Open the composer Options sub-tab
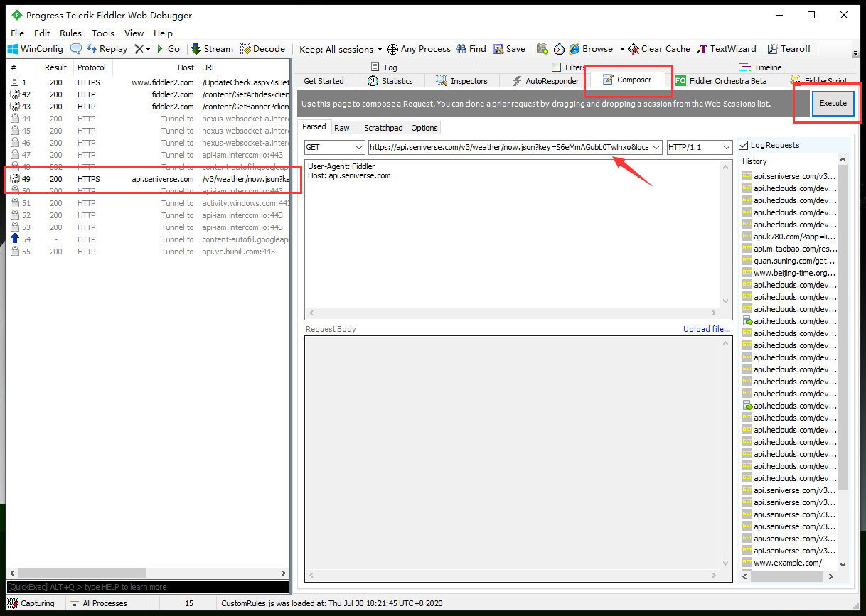This screenshot has height=616, width=866. [424, 128]
